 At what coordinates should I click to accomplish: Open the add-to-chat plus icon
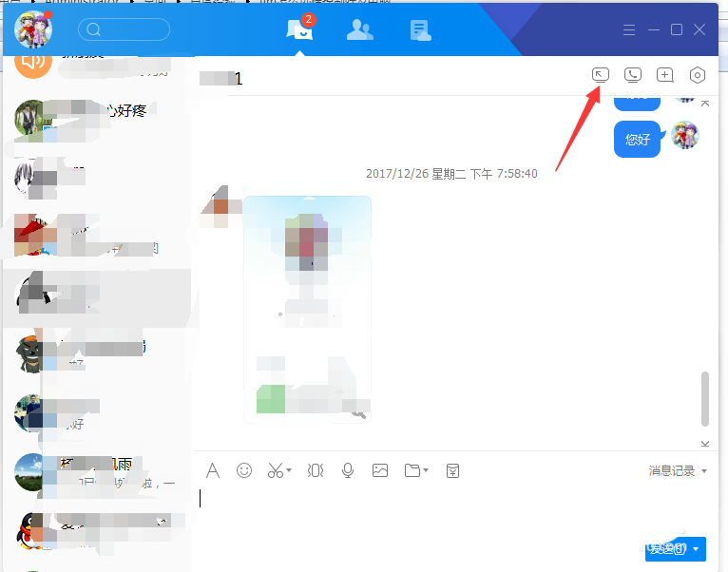click(x=665, y=75)
